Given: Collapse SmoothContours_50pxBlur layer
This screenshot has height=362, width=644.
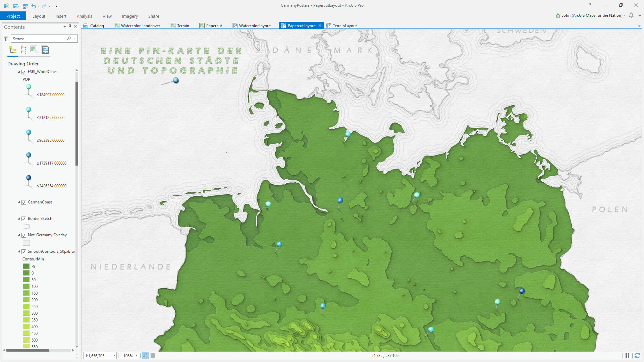Looking at the screenshot, I should (x=19, y=251).
